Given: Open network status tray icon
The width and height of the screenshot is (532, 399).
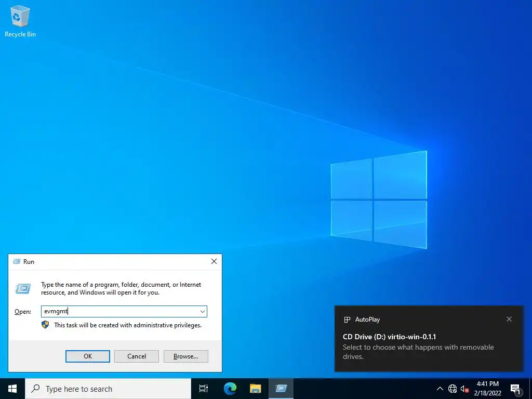Looking at the screenshot, I should (453, 389).
